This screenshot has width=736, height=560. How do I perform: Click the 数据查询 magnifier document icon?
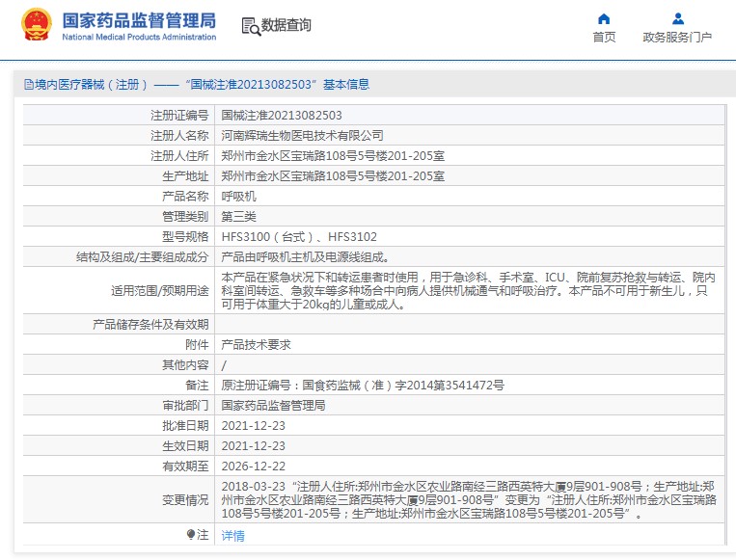(251, 26)
